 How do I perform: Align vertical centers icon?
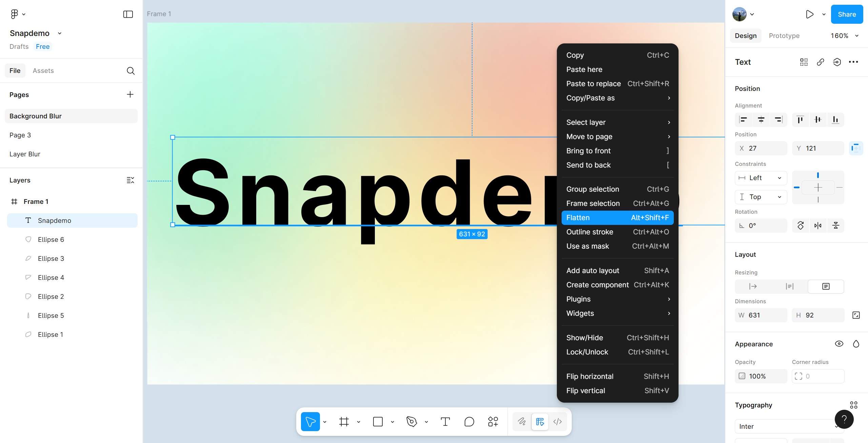pyautogui.click(x=818, y=119)
